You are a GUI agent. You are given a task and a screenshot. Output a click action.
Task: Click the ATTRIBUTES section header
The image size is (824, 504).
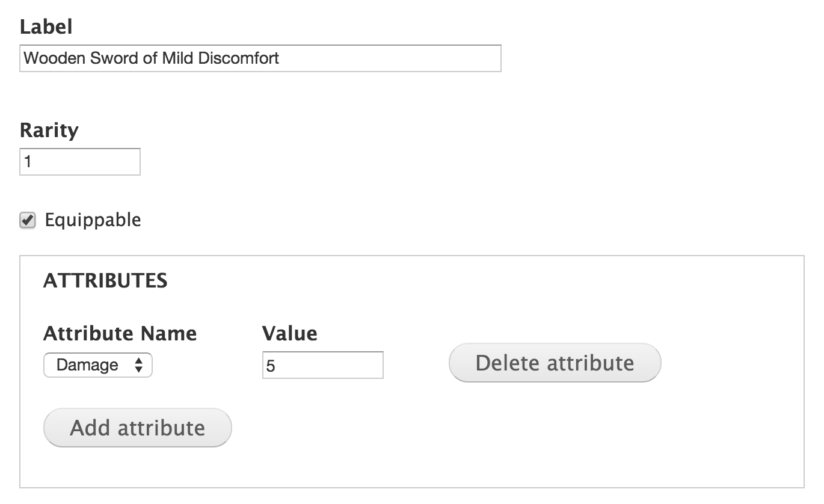click(x=105, y=281)
